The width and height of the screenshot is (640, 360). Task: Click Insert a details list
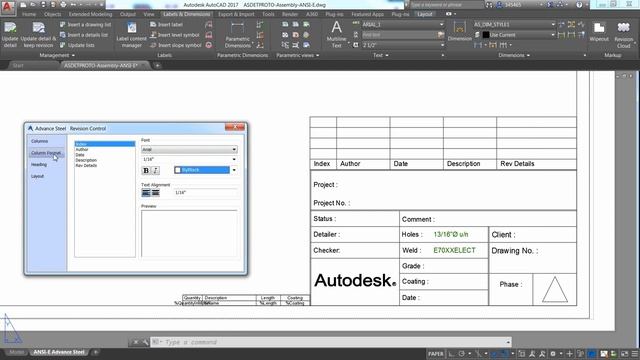click(84, 35)
